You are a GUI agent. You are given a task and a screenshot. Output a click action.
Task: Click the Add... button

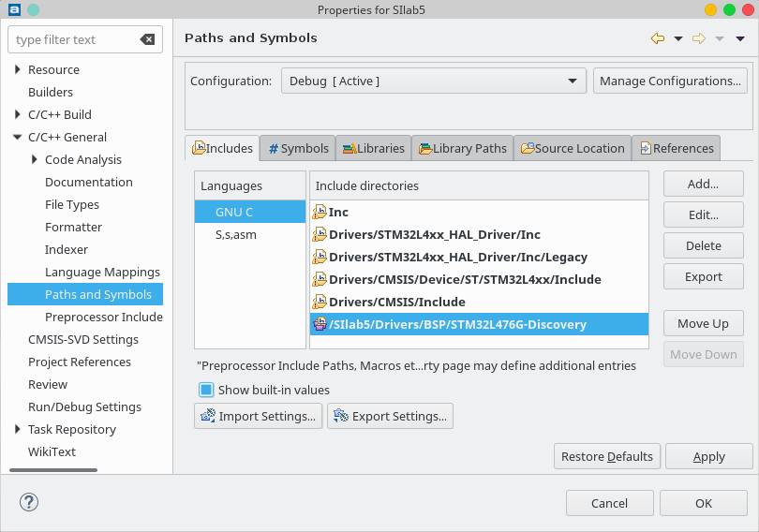pos(703,184)
